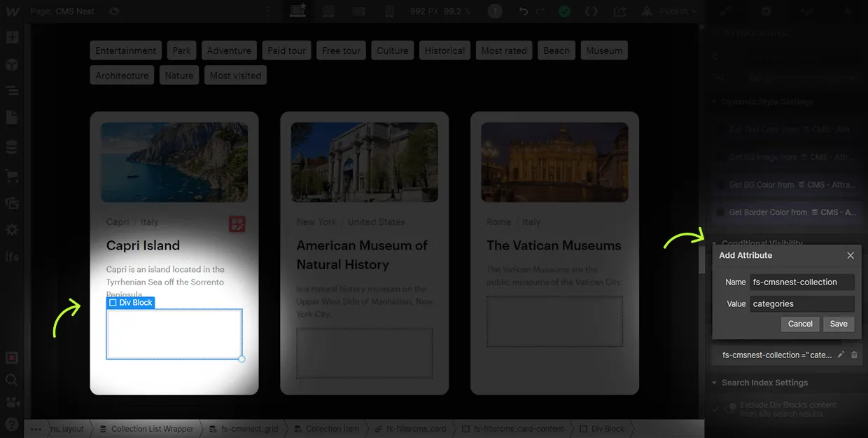Click the attribute Value input field
The height and width of the screenshot is (438, 868).
801,303
